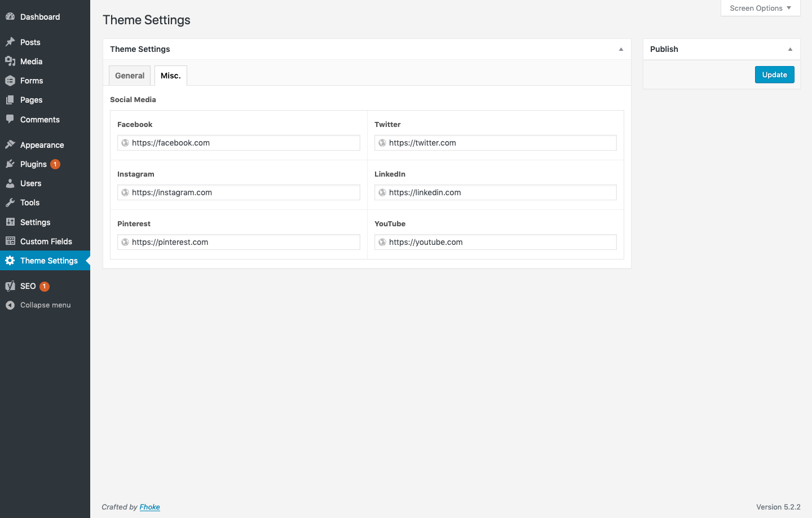Screen dimensions: 812x518
Task: Click the Forms icon in sidebar
Action: pos(10,81)
